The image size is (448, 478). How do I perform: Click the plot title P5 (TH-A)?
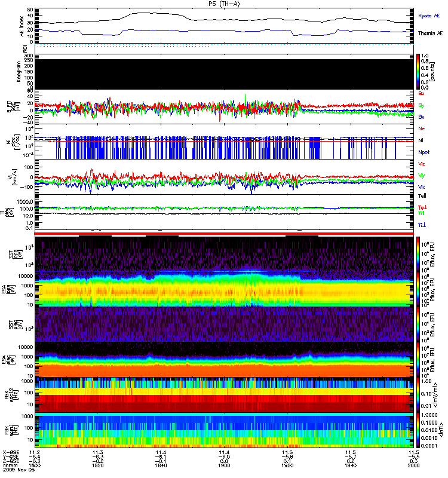pos(224,4)
